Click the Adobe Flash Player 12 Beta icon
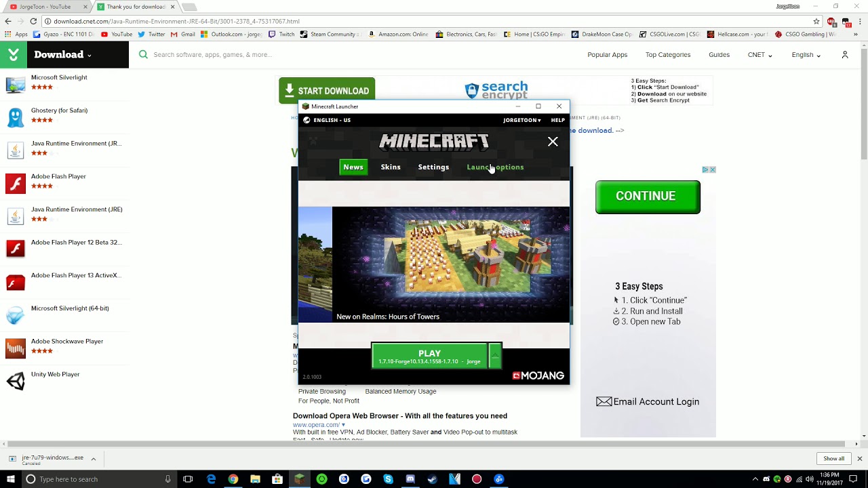The height and width of the screenshot is (488, 868). (16, 249)
